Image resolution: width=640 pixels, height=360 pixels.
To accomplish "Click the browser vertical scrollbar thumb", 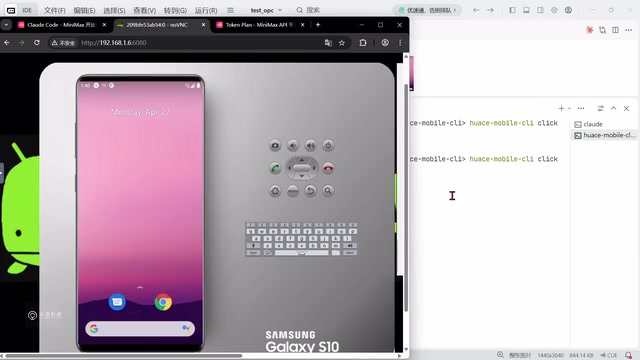I will [x=406, y=198].
